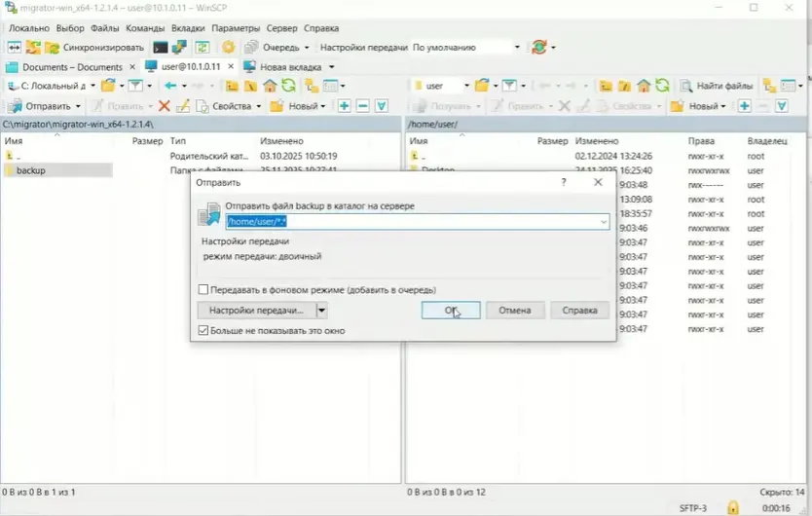Click remote panel open directory folder icon
812x516 pixels.
pyautogui.click(x=482, y=86)
